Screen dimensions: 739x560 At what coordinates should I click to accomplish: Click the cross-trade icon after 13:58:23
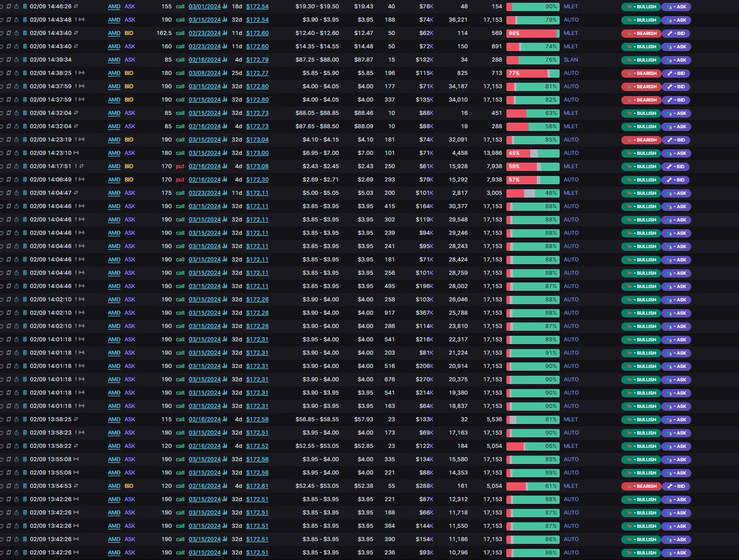[x=81, y=433]
